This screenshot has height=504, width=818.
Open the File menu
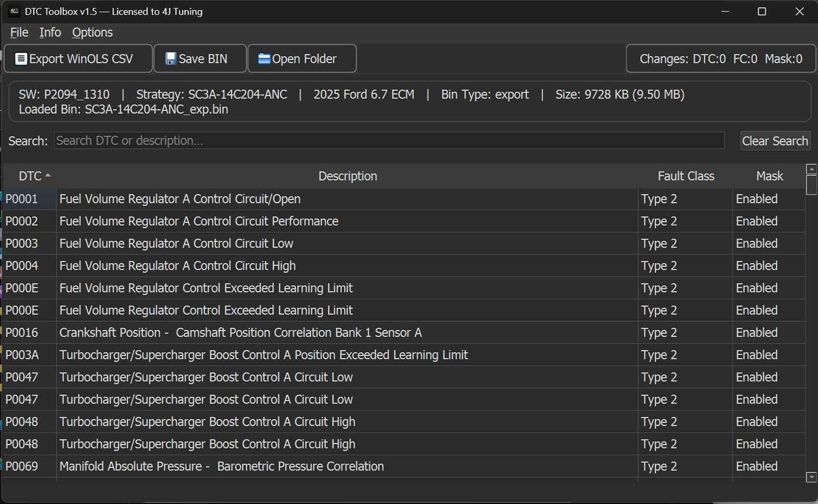[x=19, y=32]
